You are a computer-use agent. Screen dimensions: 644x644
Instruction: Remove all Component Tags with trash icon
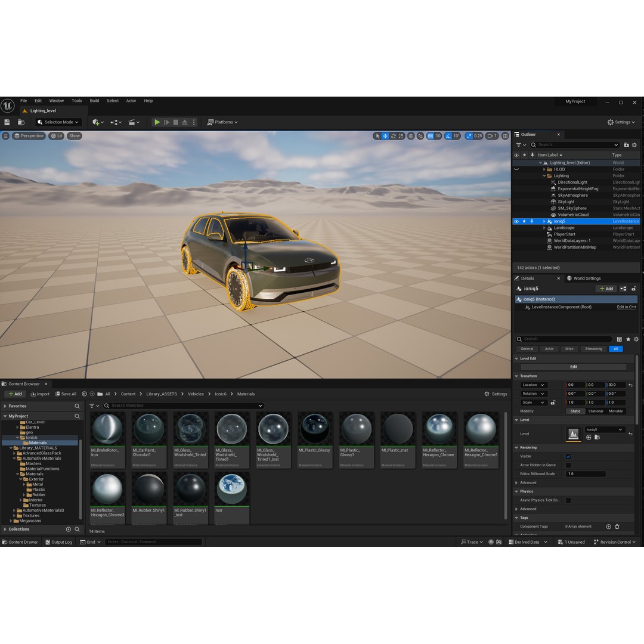617,527
